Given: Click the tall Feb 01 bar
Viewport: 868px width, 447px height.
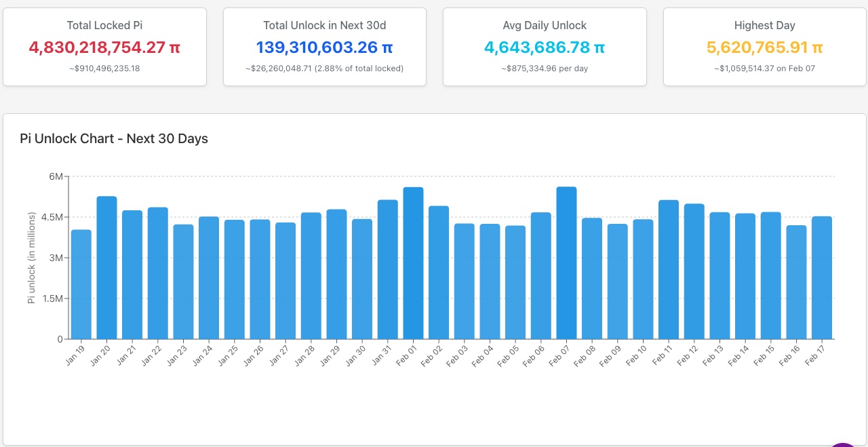Looking at the screenshot, I should 413,263.
